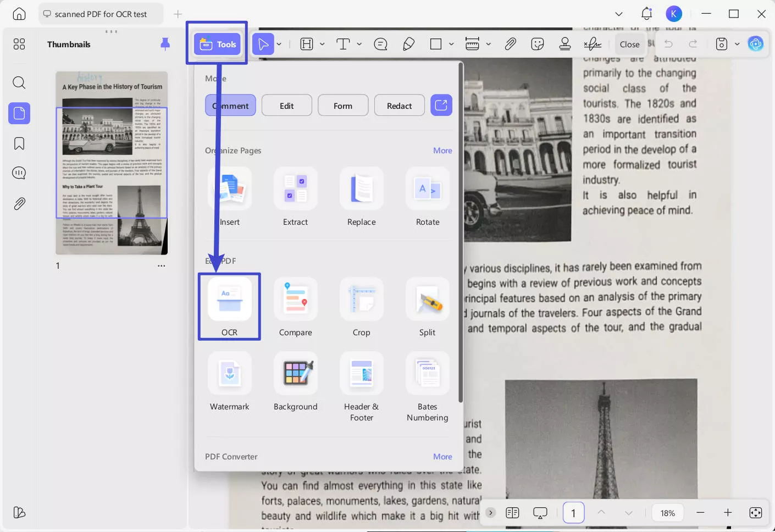
Task: Open the user account avatar K
Action: point(674,14)
